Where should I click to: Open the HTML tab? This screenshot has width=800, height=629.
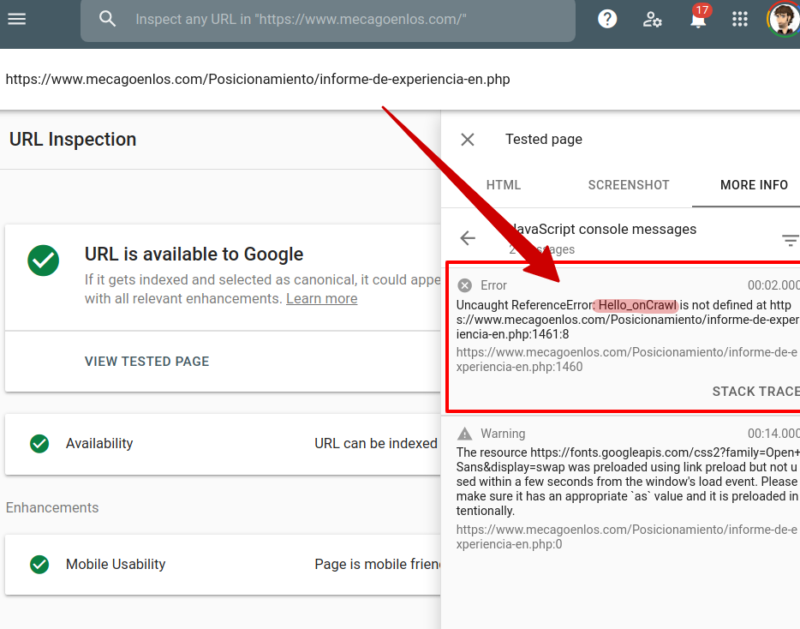click(x=504, y=185)
